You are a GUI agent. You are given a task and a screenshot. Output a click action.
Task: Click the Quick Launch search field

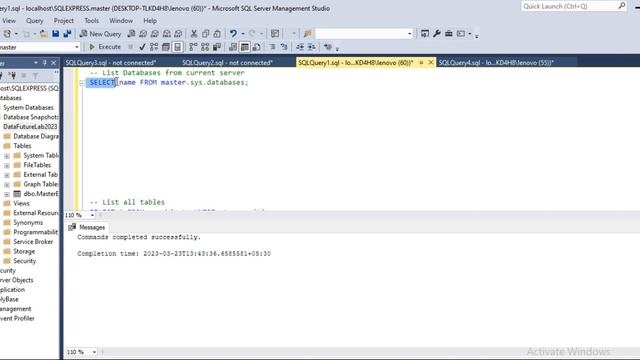(569, 6)
